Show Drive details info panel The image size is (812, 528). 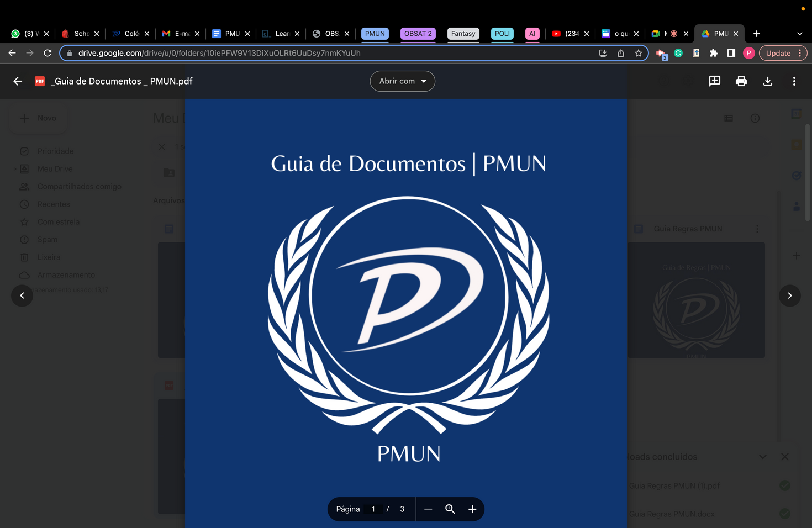pyautogui.click(x=755, y=118)
